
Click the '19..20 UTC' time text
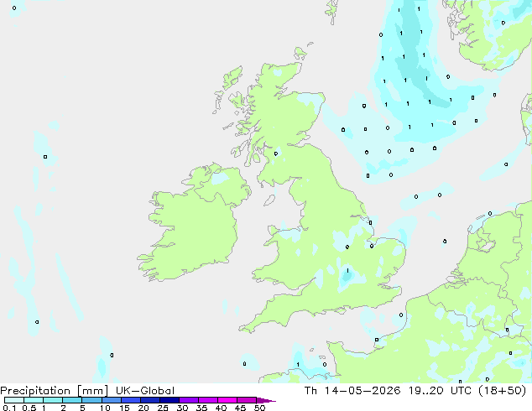440,391
